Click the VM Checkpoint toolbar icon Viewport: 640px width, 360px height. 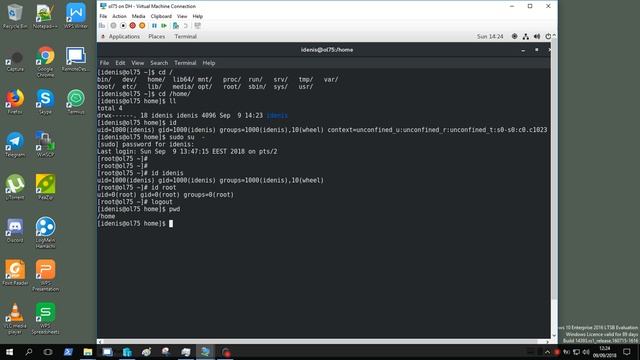[176, 26]
